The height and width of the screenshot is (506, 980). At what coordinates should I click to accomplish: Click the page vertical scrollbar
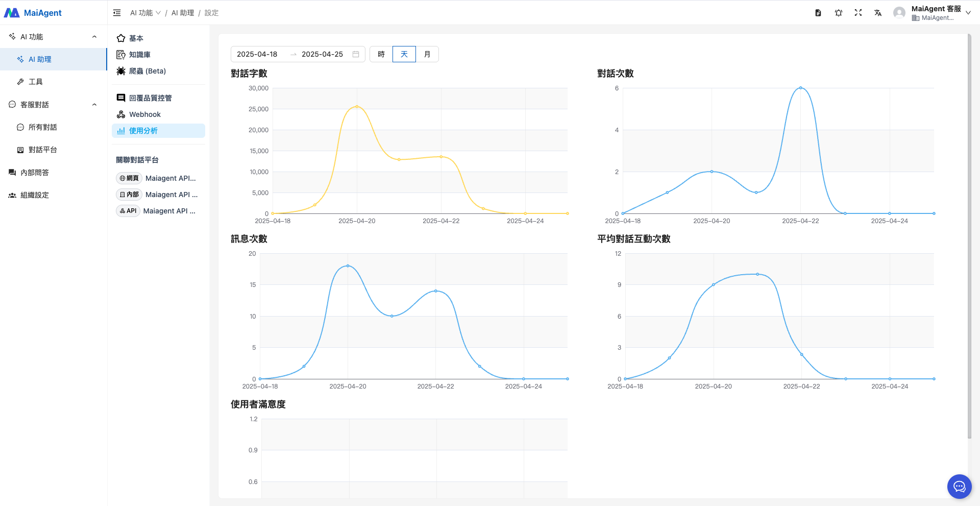[x=969, y=235]
